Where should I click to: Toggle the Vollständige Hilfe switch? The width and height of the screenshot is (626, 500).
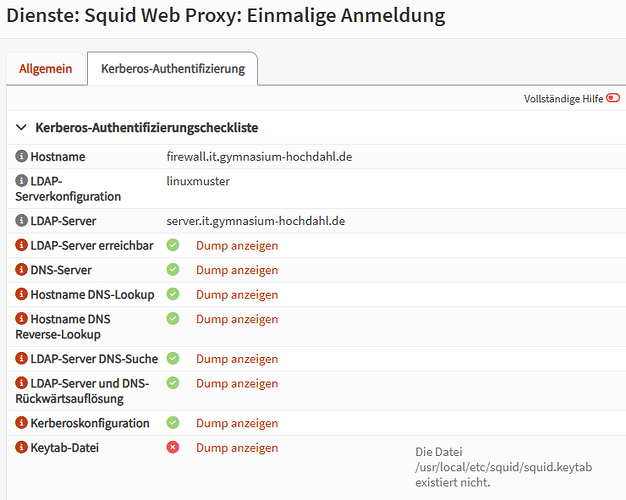(613, 98)
